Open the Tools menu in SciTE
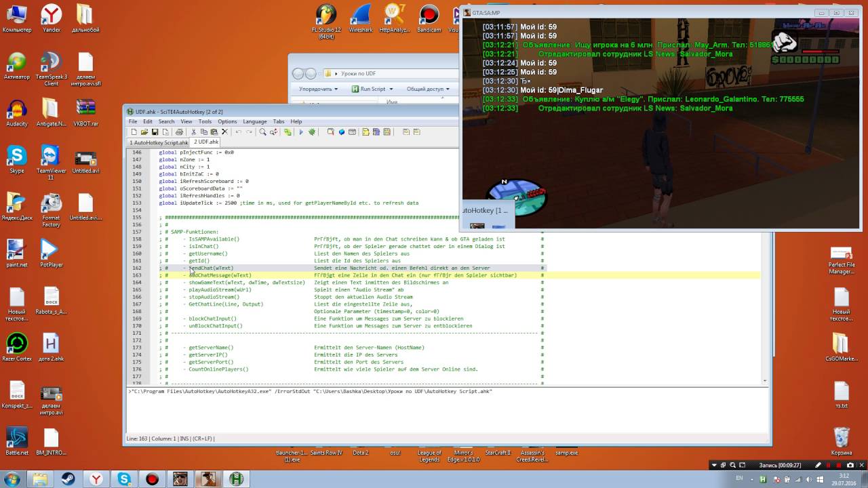This screenshot has height=488, width=868. [205, 121]
